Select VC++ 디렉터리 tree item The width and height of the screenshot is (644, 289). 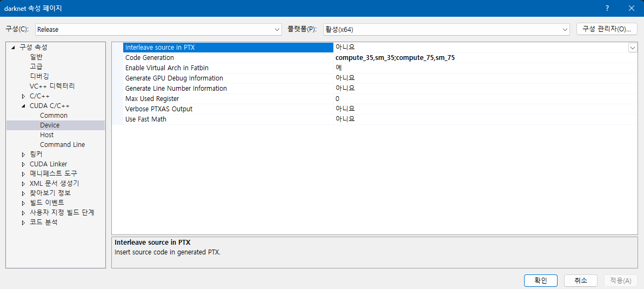[x=52, y=86]
